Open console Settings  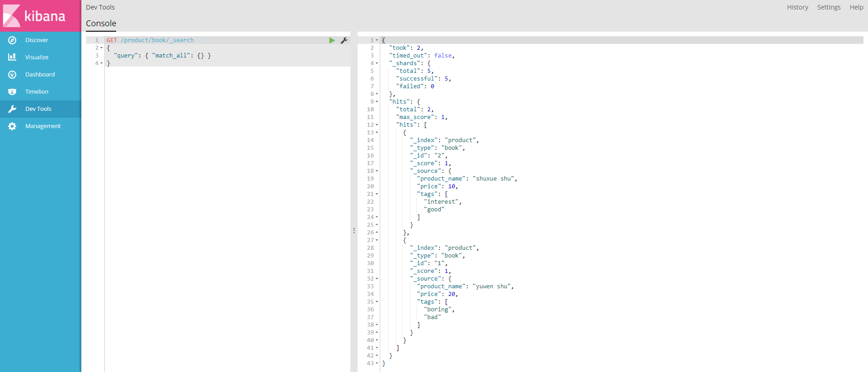pos(829,7)
